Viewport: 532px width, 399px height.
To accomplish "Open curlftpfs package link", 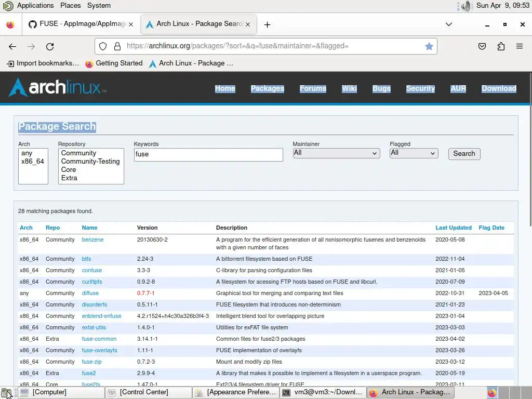I will [92, 282].
